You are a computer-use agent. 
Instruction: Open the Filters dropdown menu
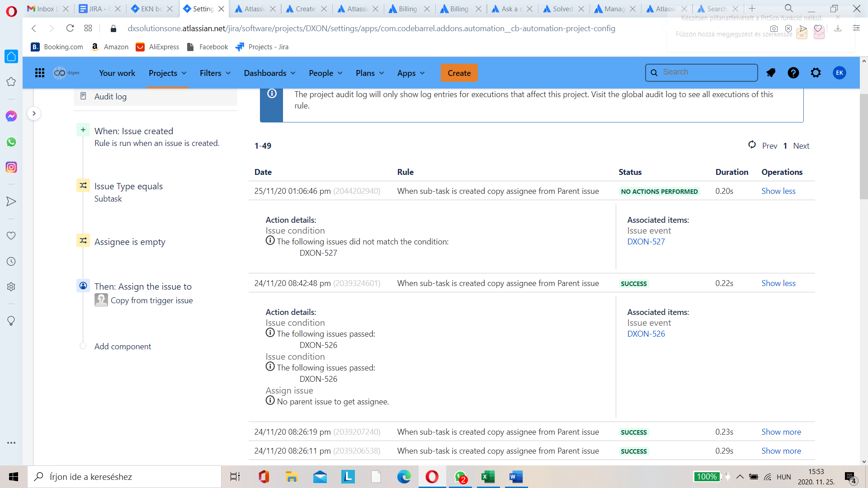215,73
